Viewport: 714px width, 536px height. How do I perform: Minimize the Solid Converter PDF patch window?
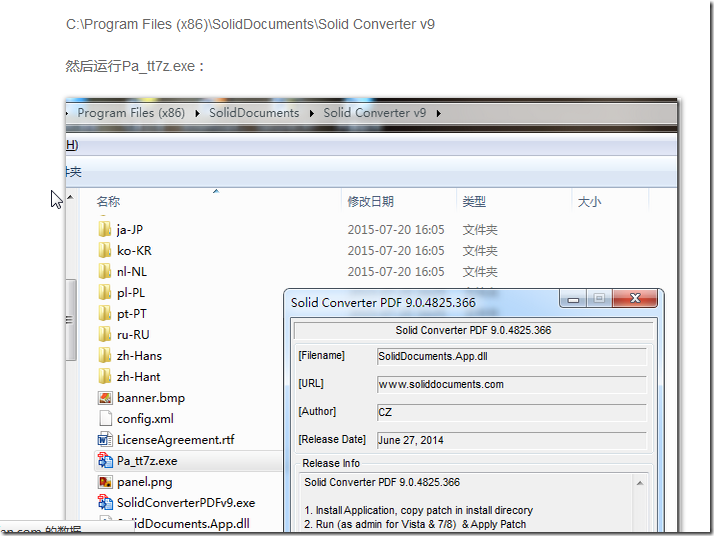click(573, 299)
